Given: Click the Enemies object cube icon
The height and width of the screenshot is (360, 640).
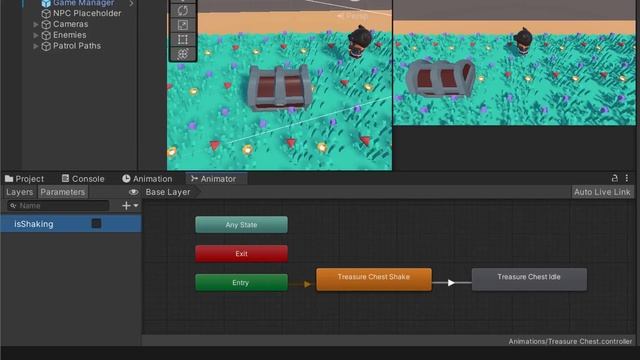Looking at the screenshot, I should tap(46, 36).
